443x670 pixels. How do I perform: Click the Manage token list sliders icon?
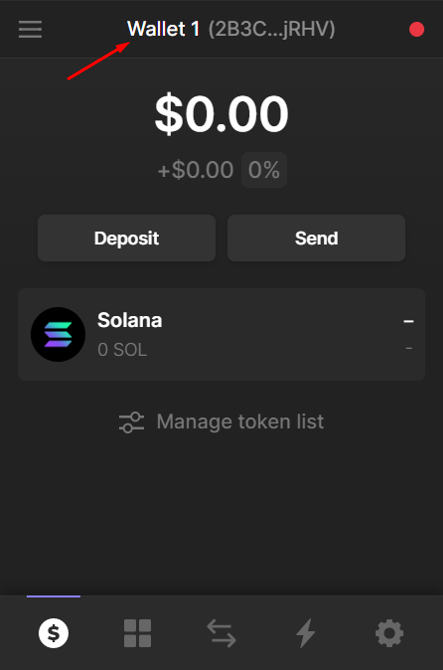pos(131,422)
